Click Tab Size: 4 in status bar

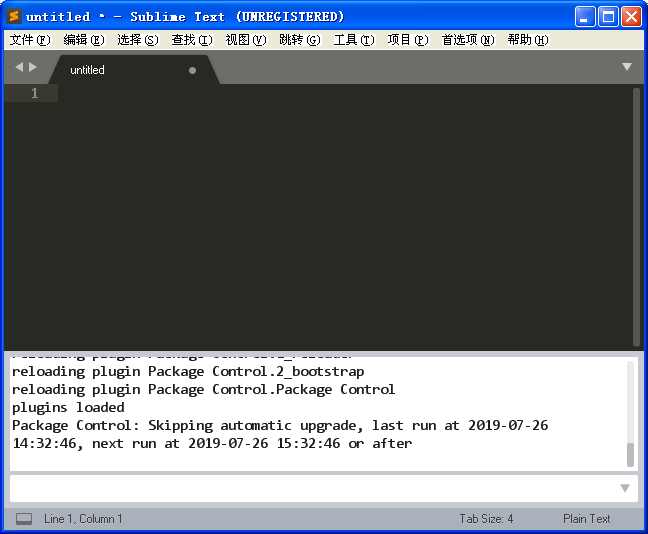[x=486, y=519]
